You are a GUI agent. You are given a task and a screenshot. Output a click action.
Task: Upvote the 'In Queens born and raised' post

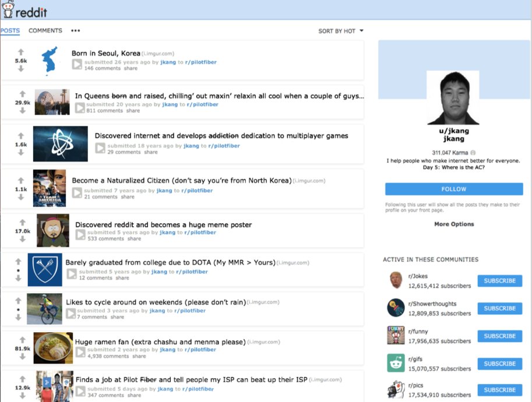(22, 94)
